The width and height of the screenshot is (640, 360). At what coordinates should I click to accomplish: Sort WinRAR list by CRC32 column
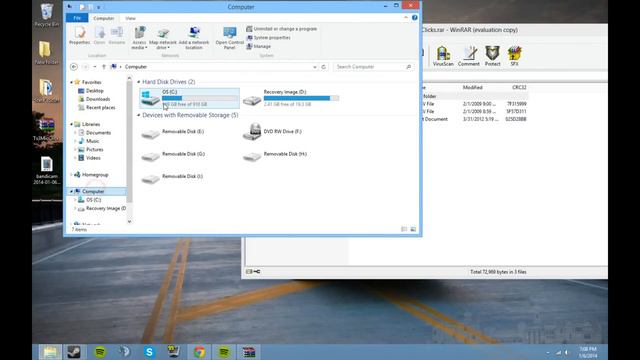point(519,87)
